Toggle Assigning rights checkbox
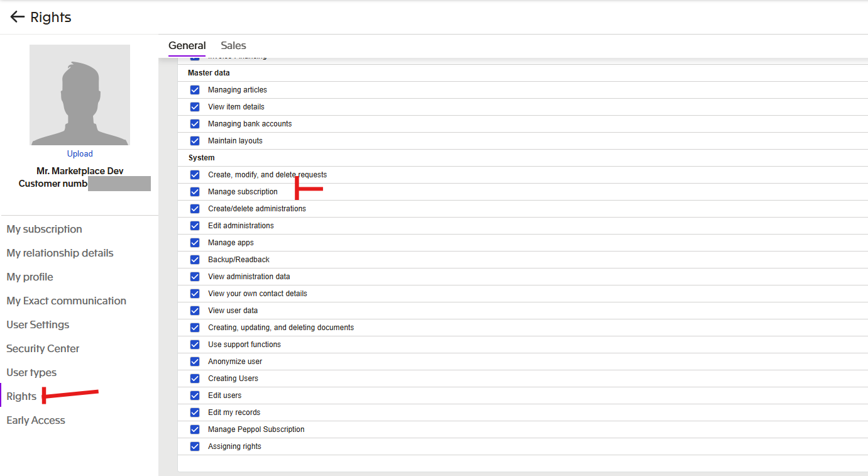This screenshot has width=868, height=476. [195, 446]
